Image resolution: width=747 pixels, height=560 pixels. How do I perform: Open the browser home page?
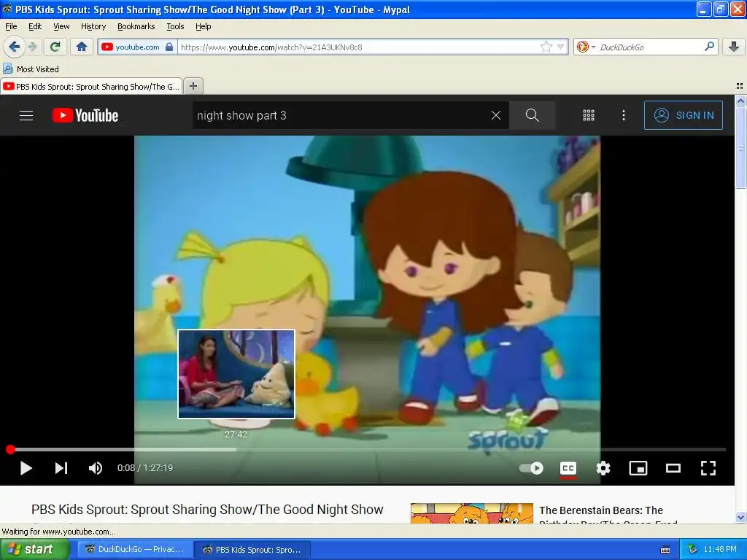coord(82,47)
